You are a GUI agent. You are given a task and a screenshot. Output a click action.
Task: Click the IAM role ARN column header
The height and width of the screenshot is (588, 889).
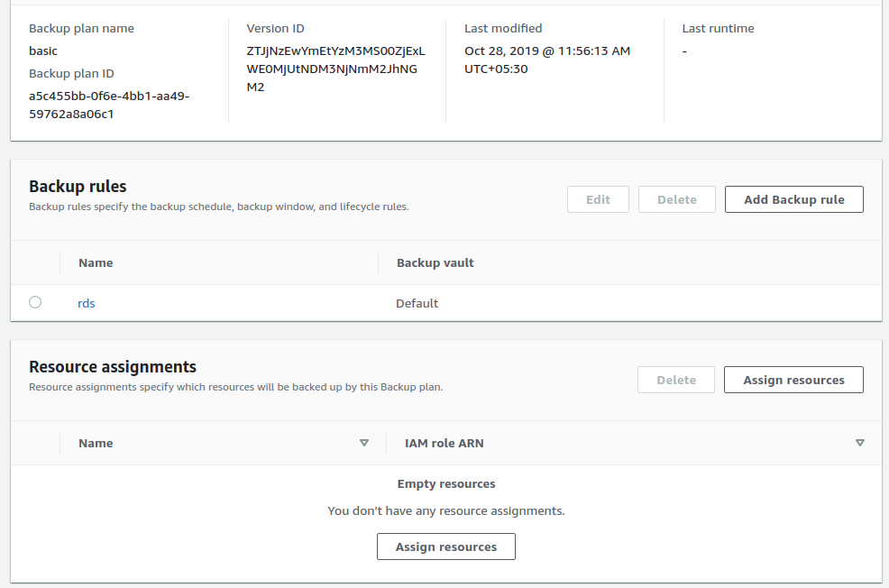444,443
